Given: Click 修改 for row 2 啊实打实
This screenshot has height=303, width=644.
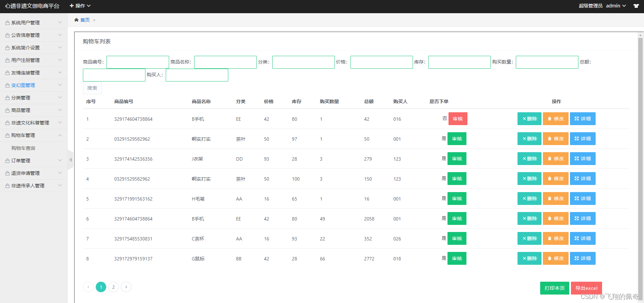Looking at the screenshot, I should pos(556,139).
